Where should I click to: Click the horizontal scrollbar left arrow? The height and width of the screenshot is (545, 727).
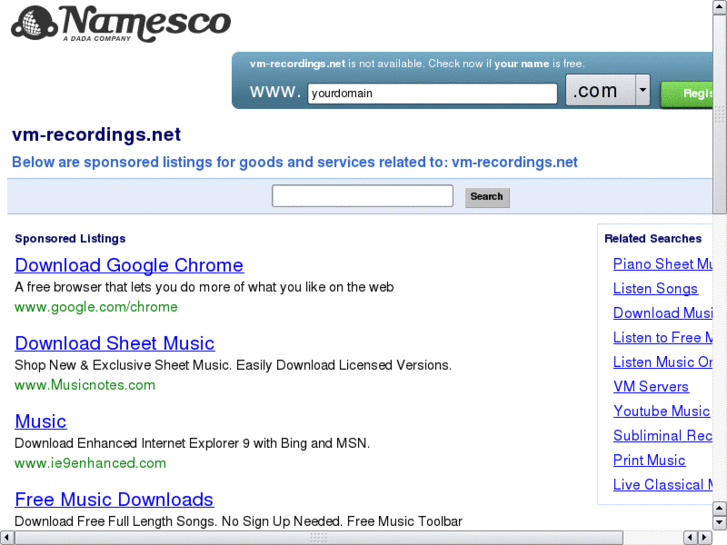(6, 537)
